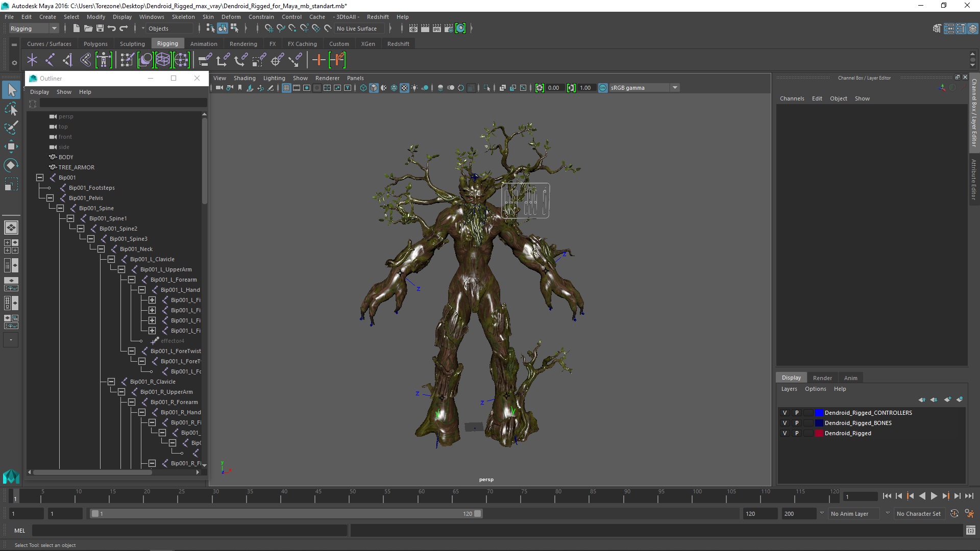Click the Create IK Handle shelf icon

(68, 60)
